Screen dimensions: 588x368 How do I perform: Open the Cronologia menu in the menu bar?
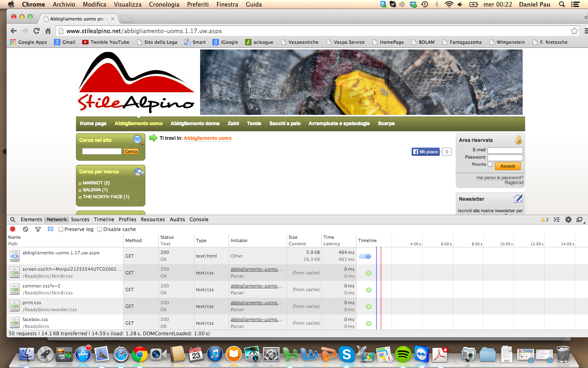(x=164, y=4)
